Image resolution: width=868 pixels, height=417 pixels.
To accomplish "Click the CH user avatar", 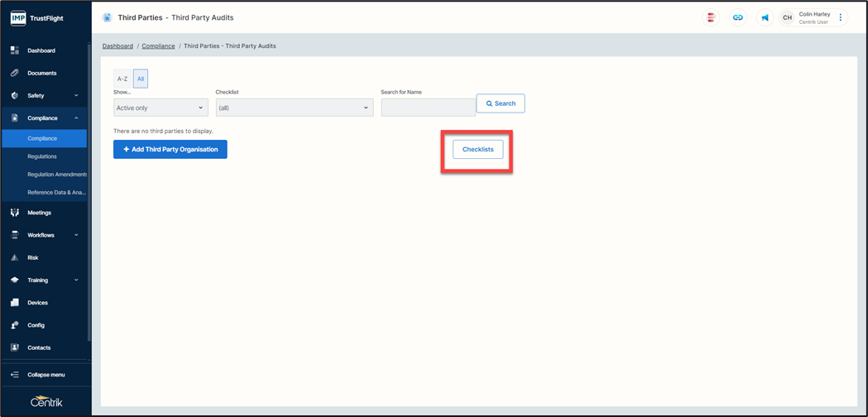I will 787,17.
